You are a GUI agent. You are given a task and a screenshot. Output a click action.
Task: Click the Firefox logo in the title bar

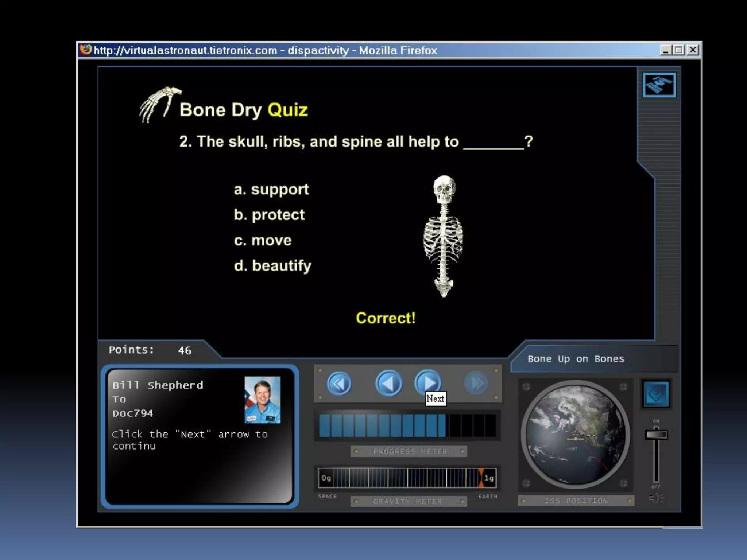86,50
